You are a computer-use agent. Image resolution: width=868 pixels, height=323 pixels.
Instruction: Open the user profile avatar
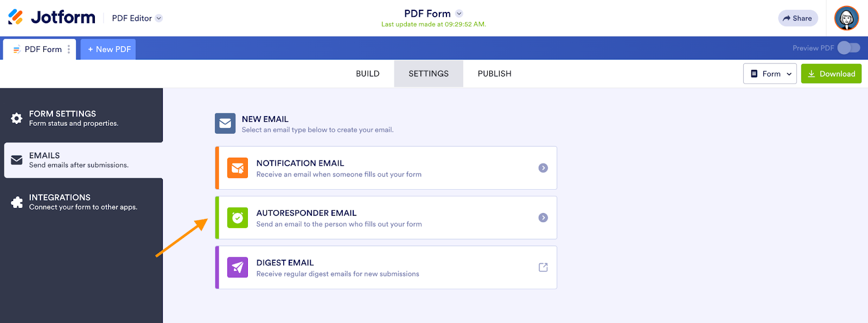(846, 18)
